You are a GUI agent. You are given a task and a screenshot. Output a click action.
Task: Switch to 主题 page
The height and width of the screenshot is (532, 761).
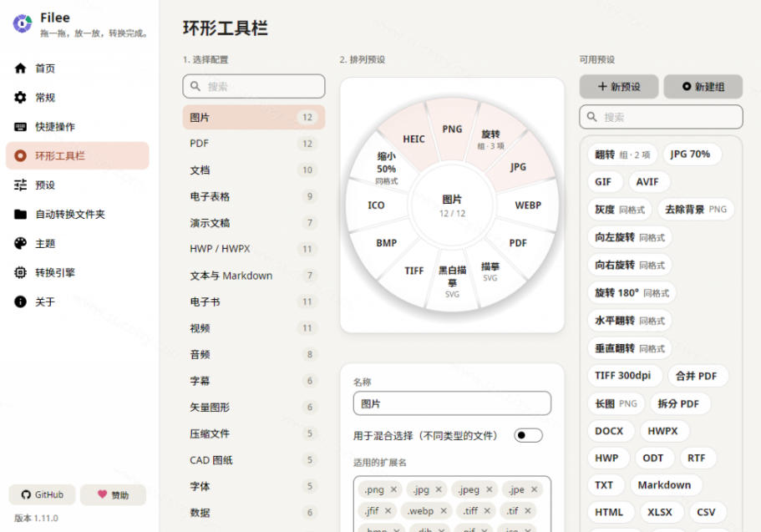click(78, 243)
